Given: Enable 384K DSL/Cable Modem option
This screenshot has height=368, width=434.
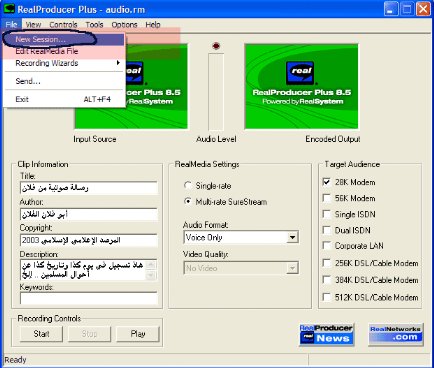Looking at the screenshot, I should click(327, 280).
